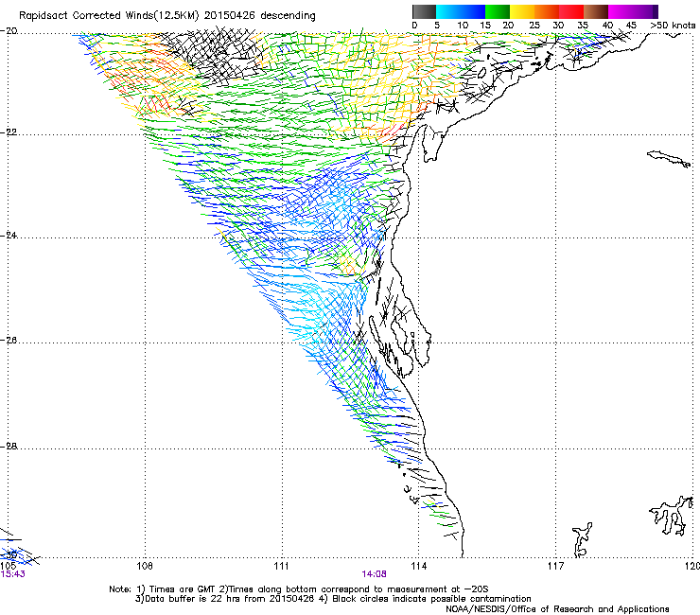Image resolution: width=700 pixels, height=615 pixels.
Task: Click the purple time stamp '15:43'
Action: pyautogui.click(x=12, y=573)
